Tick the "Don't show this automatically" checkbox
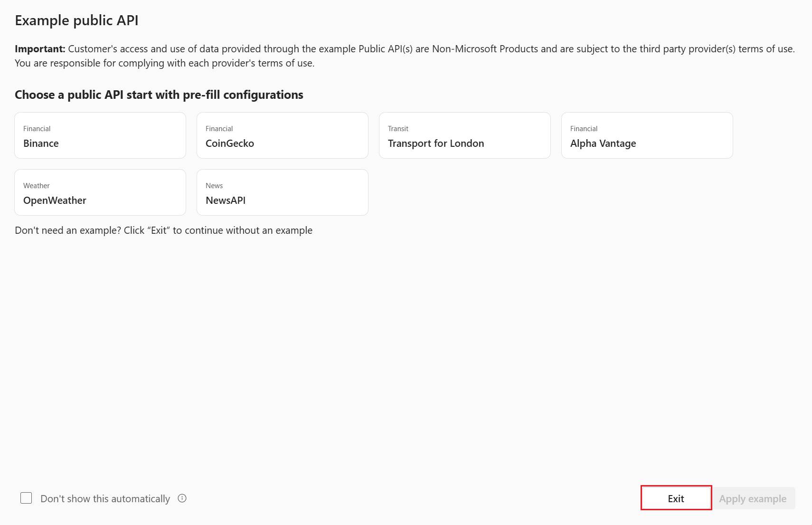 coord(26,498)
